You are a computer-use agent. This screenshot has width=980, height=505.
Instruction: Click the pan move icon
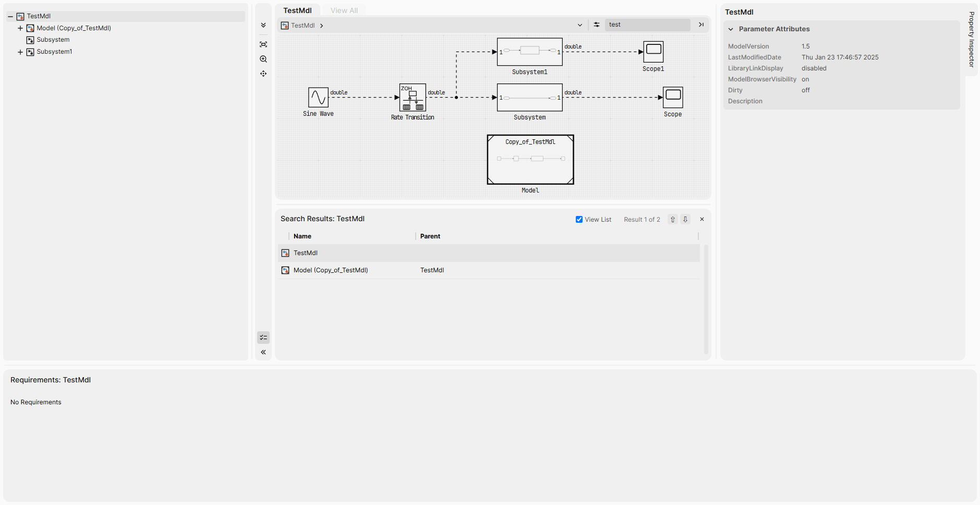point(263,74)
